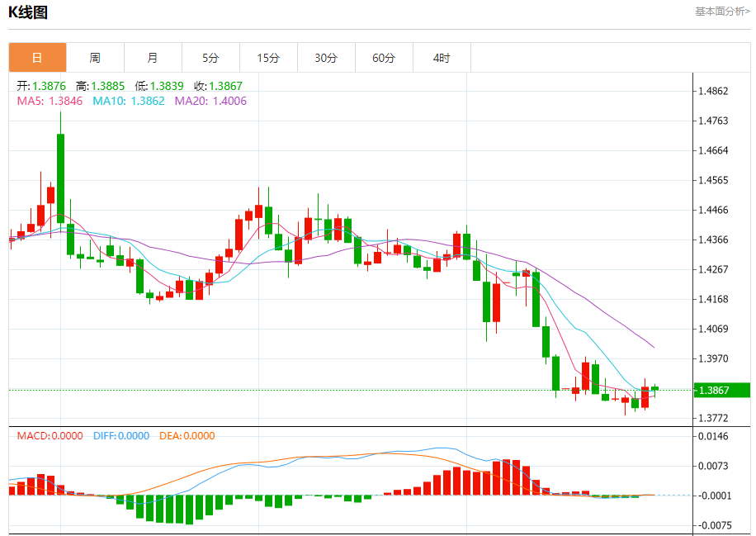The width and height of the screenshot is (756, 536).
Task: Click the 1.4267 price axis label
Action: click(714, 269)
